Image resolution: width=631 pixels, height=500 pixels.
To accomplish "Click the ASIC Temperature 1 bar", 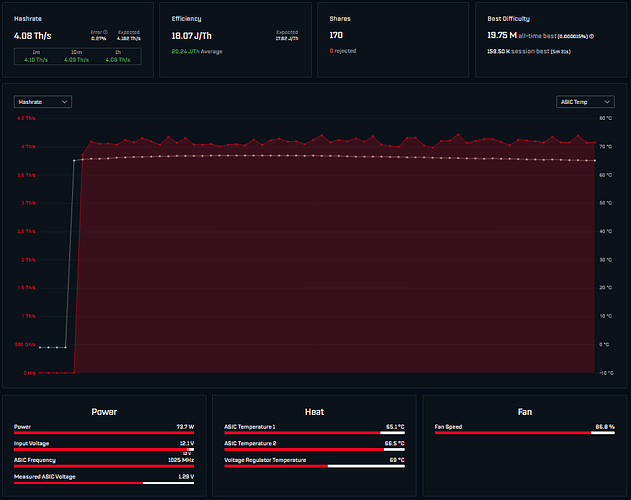I will click(314, 433).
